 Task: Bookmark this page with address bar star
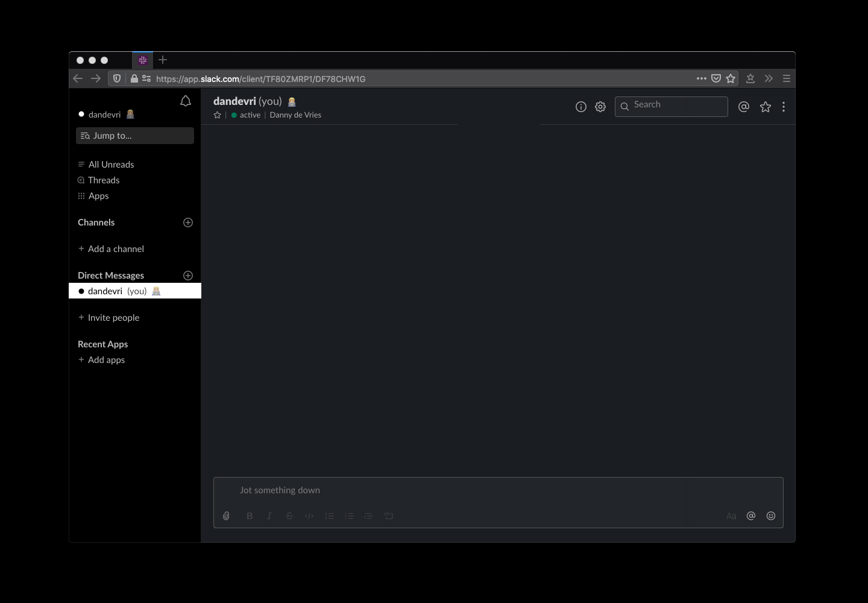731,78
